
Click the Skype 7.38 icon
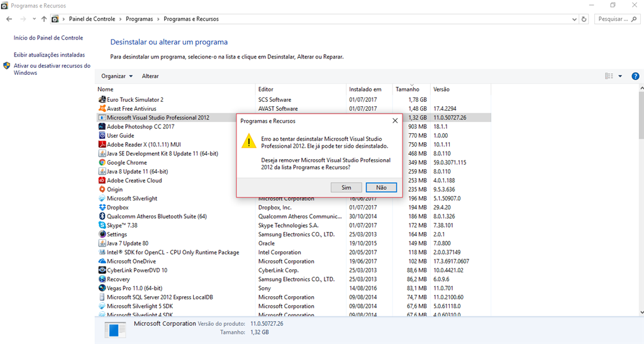102,225
